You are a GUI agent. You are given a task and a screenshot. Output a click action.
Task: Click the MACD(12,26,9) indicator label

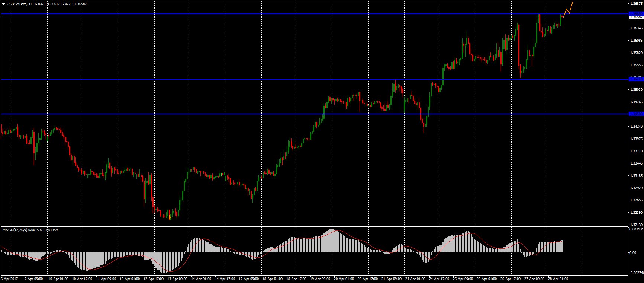point(14,230)
